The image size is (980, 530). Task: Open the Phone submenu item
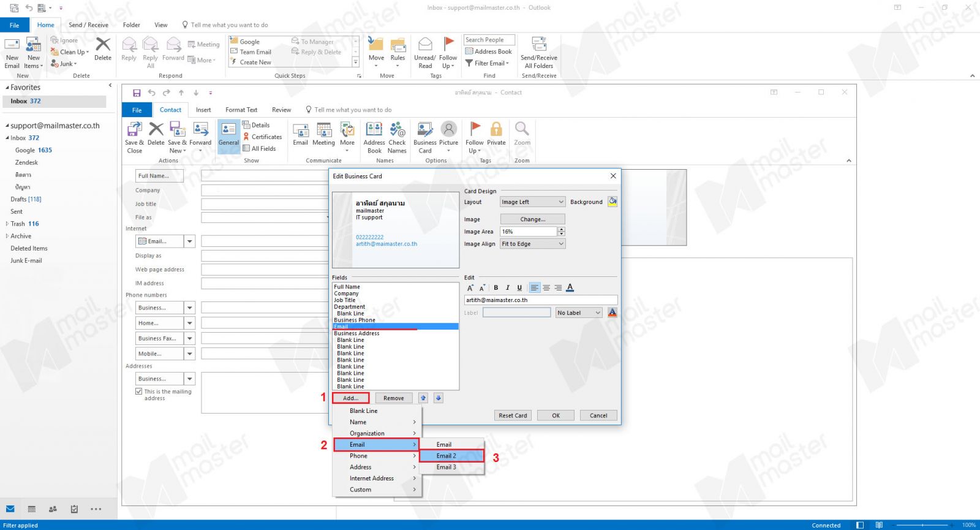tap(377, 456)
